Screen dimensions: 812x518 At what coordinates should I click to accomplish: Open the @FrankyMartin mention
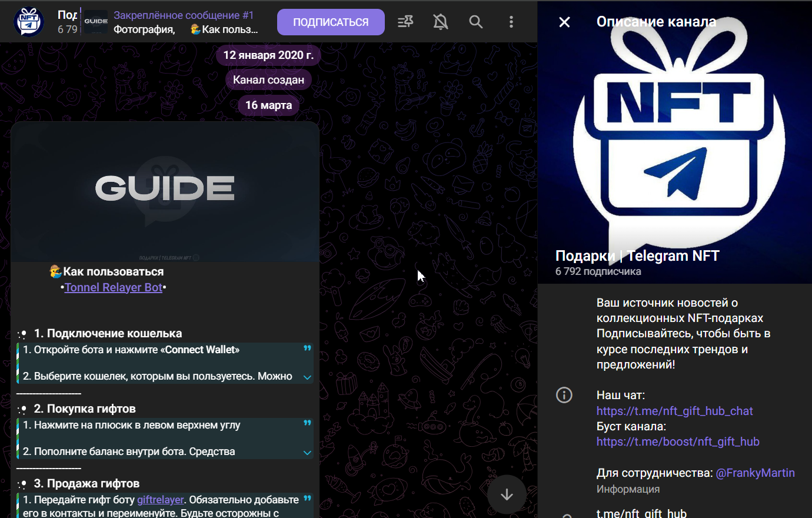[x=755, y=473]
